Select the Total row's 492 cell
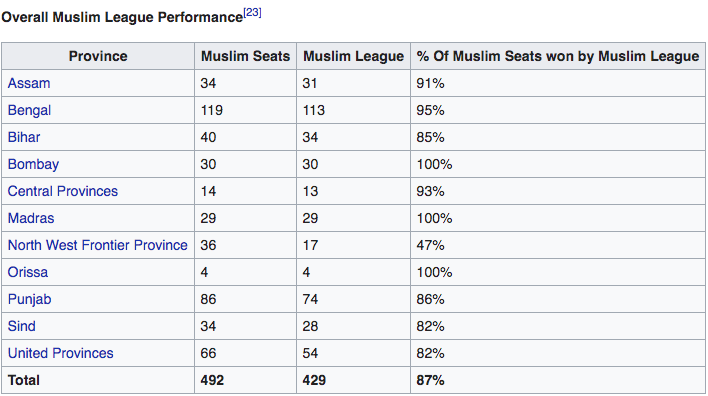 [x=245, y=380]
